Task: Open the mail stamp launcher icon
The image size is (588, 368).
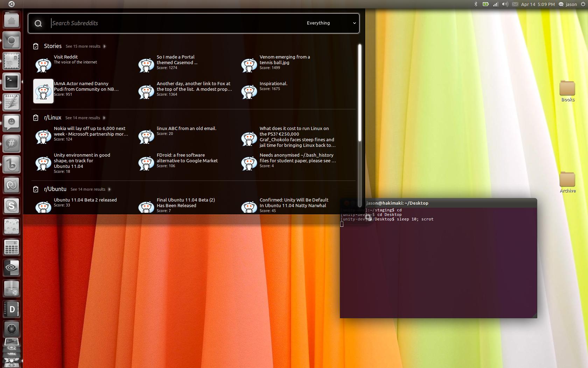Action: (x=11, y=61)
